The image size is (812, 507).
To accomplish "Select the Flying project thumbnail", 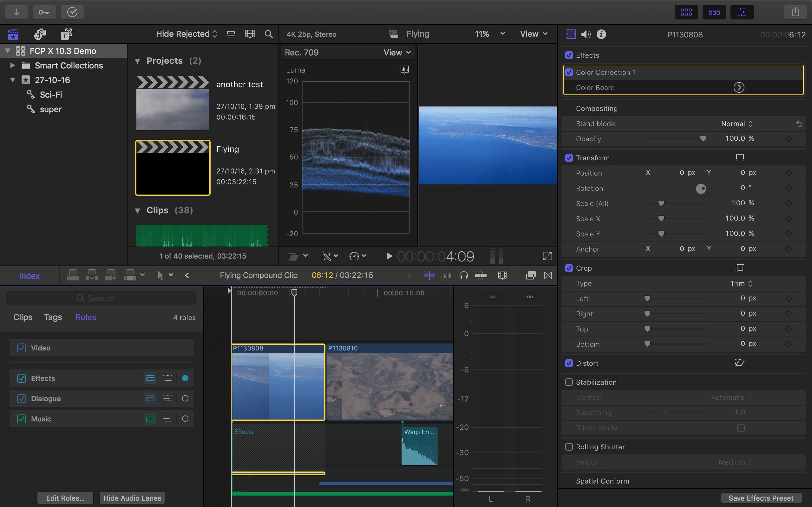I will [173, 168].
